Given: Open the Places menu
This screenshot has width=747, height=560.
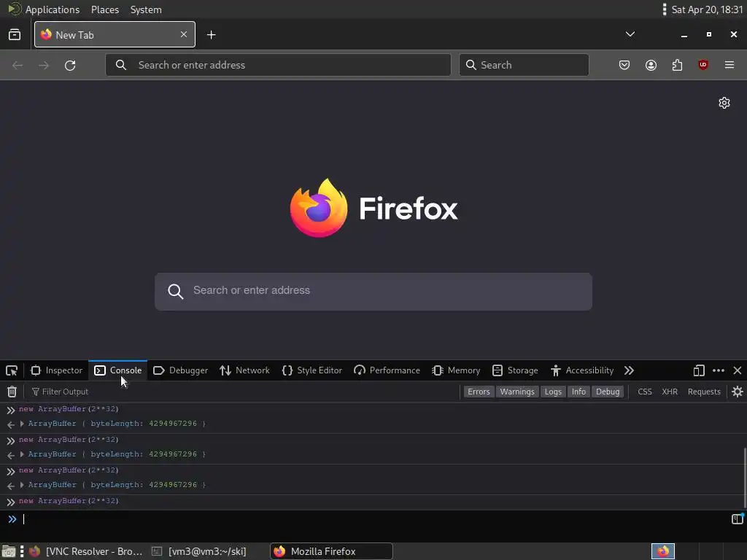Looking at the screenshot, I should [105, 9].
